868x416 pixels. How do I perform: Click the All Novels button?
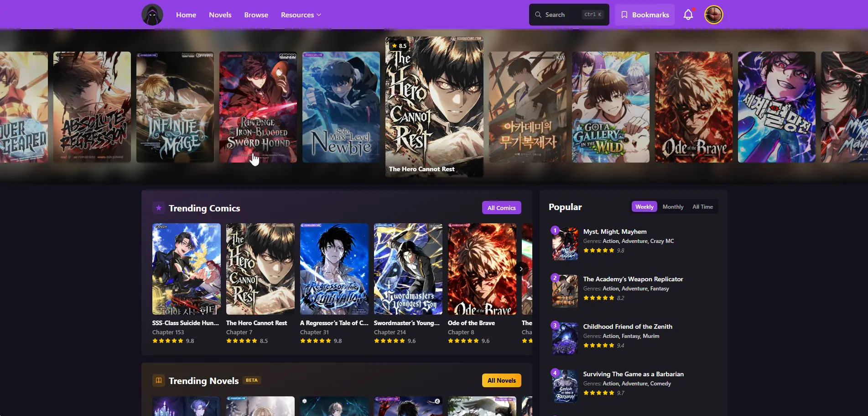tap(501, 380)
